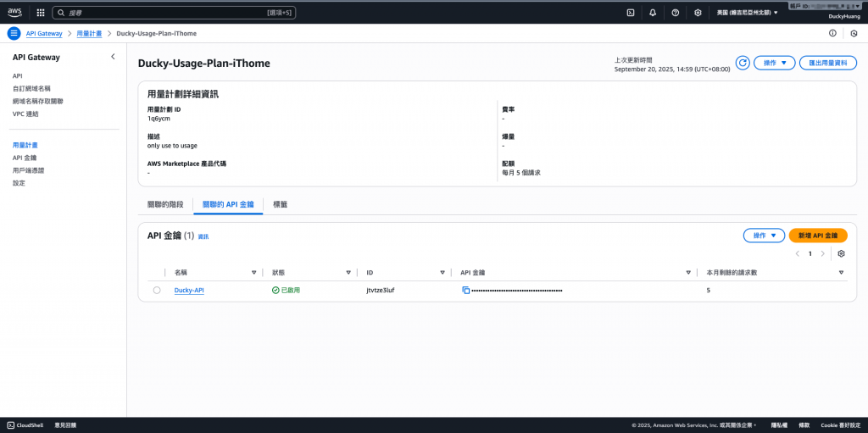Go to previous page of API keys
The image size is (868, 433).
point(797,253)
